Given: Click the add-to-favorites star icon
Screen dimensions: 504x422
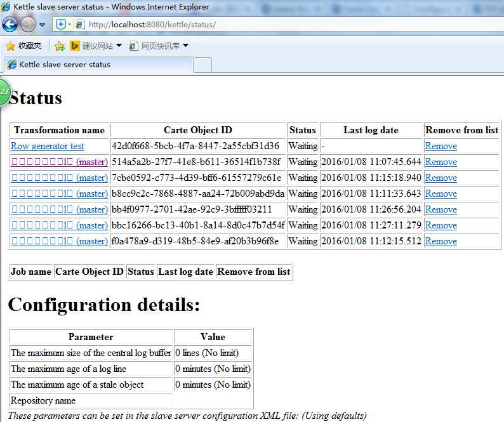Looking at the screenshot, I should pos(60,46).
